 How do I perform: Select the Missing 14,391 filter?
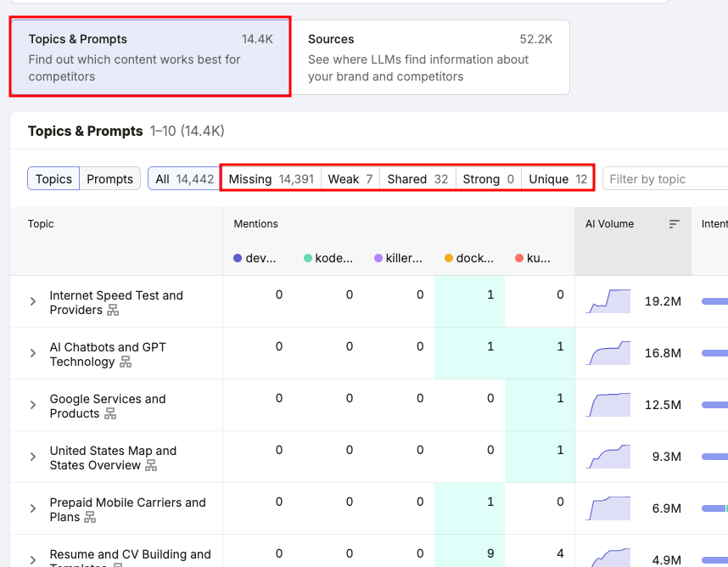(272, 179)
